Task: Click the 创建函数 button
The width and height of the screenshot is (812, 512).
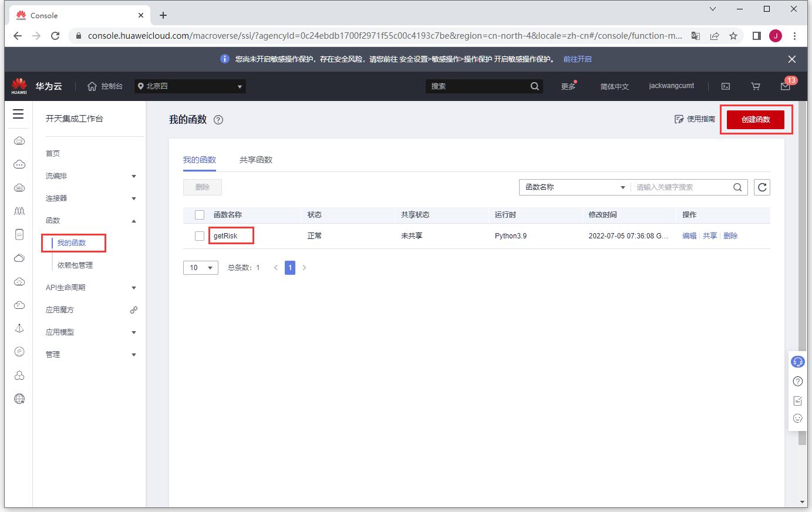Action: [756, 120]
